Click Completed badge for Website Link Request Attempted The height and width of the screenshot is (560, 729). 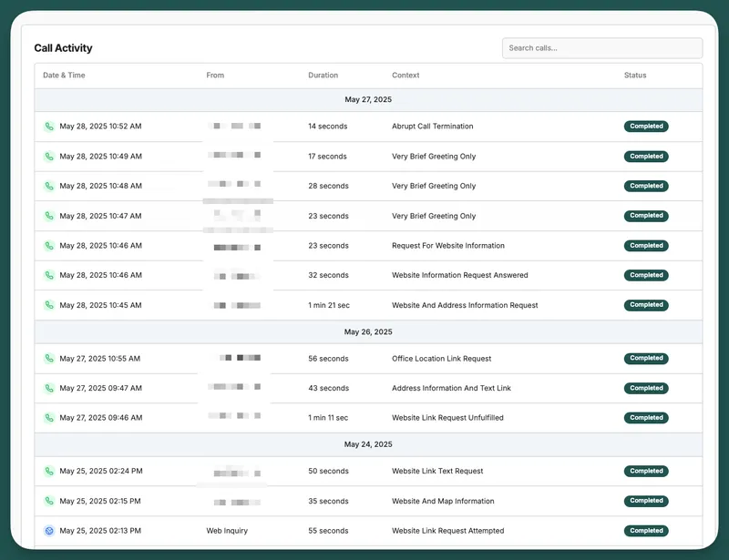[x=646, y=531]
